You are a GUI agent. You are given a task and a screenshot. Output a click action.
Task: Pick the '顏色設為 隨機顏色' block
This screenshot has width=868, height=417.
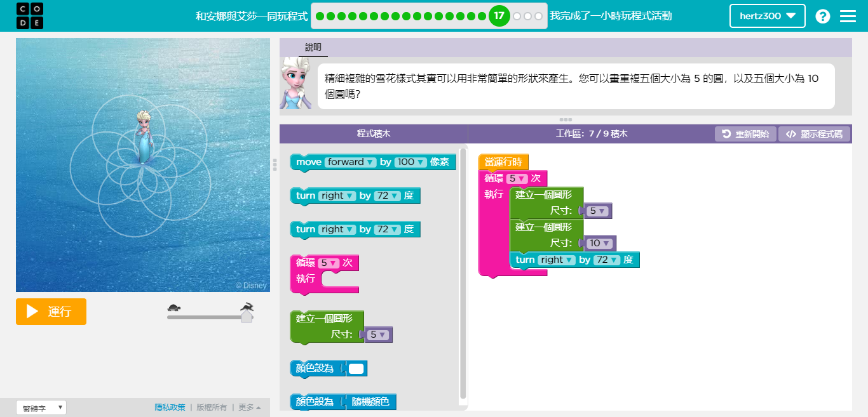tap(342, 402)
